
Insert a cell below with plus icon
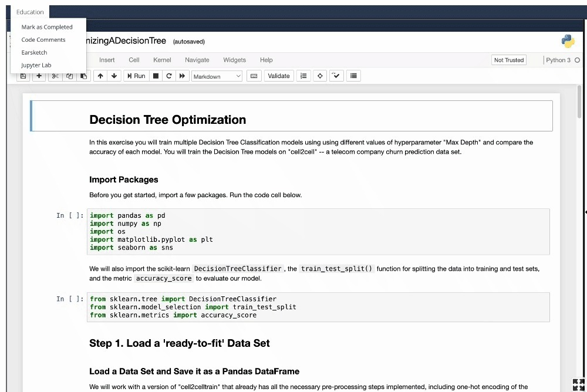(39, 76)
